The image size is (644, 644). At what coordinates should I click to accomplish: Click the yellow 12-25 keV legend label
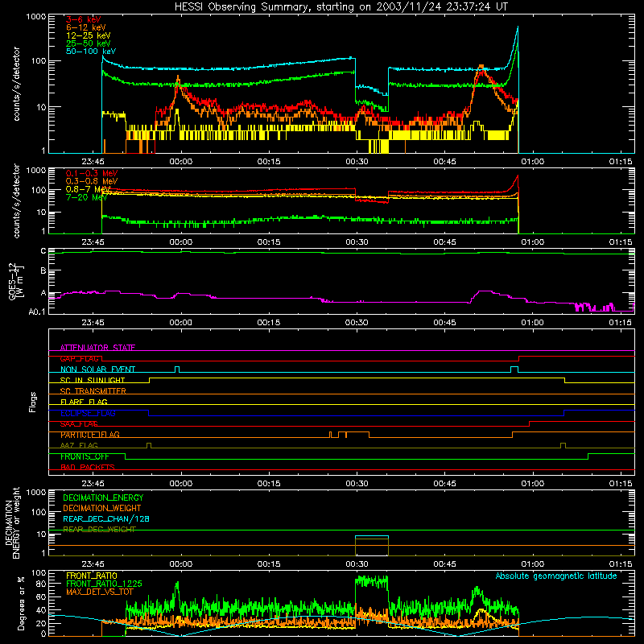88,35
